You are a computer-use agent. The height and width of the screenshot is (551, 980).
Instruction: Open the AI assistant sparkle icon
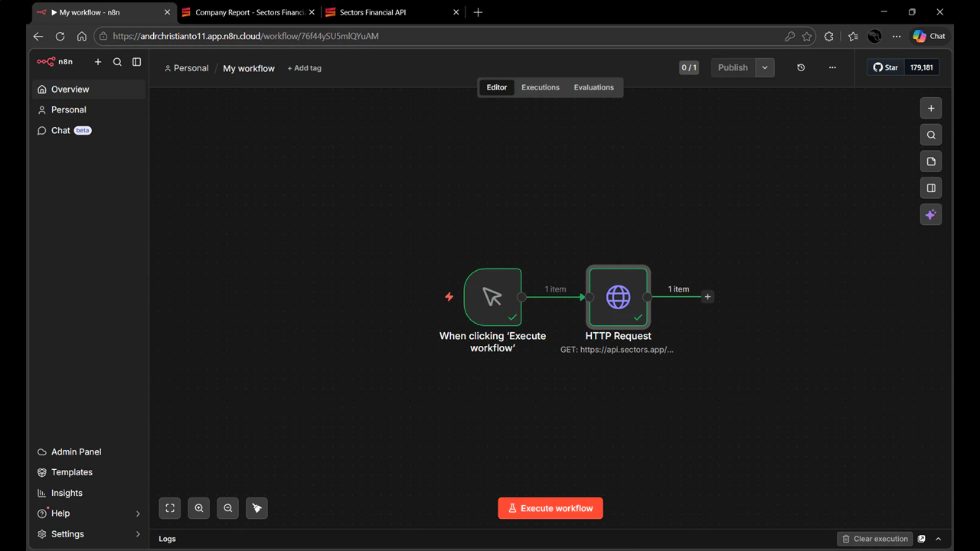pyautogui.click(x=931, y=214)
